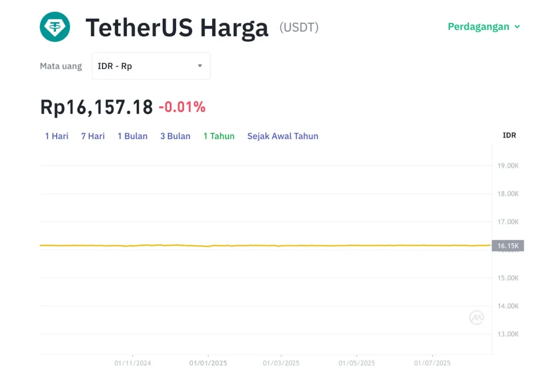Click the 01/11/2024 date axis label
This screenshot has height=392, width=554.
click(133, 363)
